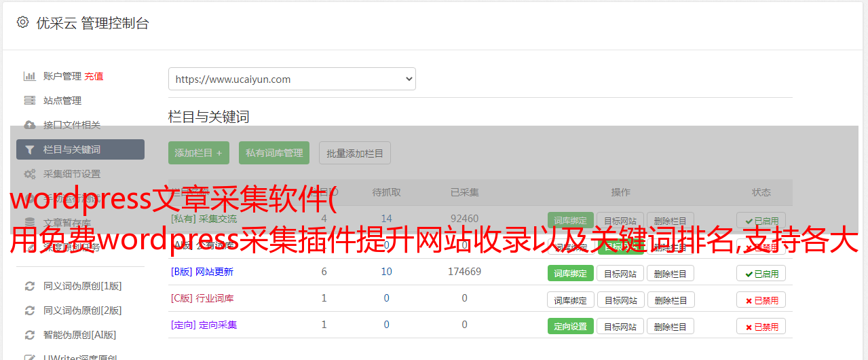The image size is (868, 360).
Task: Click 词库绑定 in the 网站更新 row
Action: tap(571, 273)
